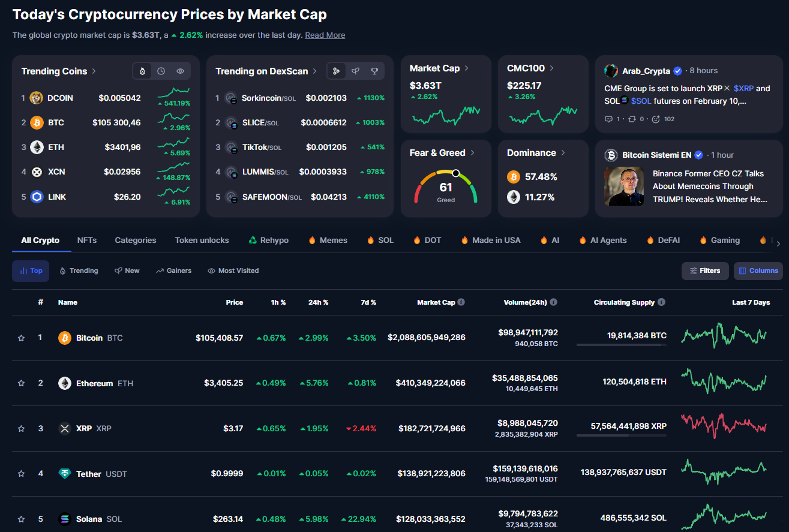Open Sorkincoin token icon in DexScan list
Screen dimensions: 789x532
(230, 98)
